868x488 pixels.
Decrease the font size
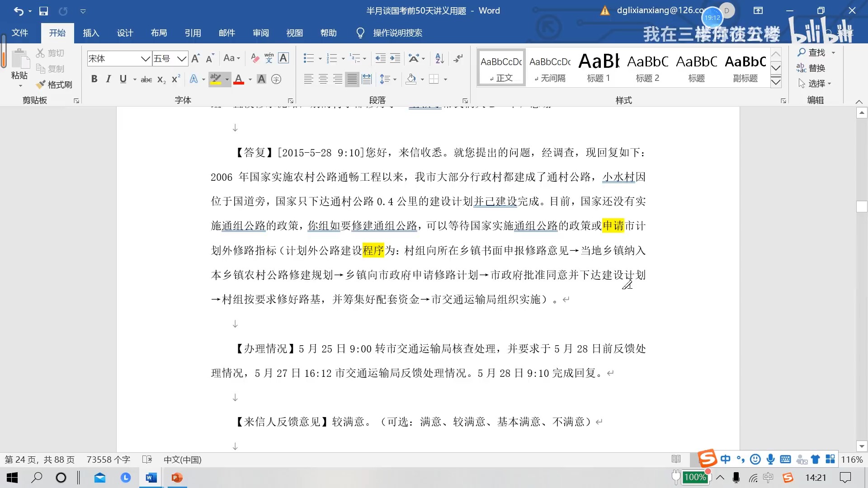(x=210, y=58)
